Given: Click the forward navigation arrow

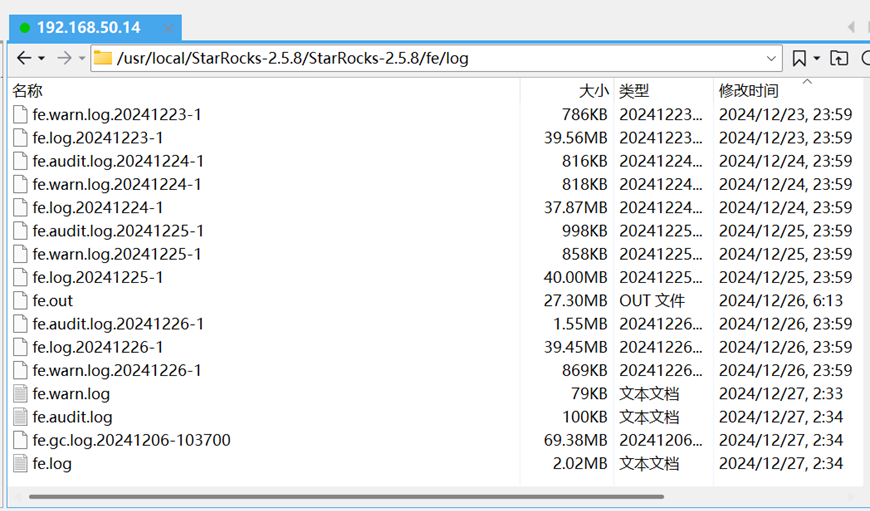Looking at the screenshot, I should pyautogui.click(x=64, y=58).
